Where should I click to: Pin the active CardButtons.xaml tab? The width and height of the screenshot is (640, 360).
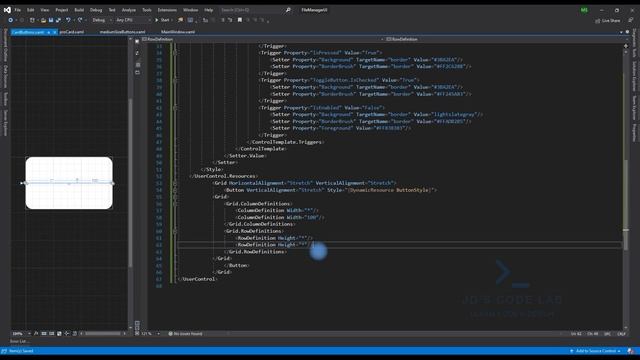click(x=49, y=32)
